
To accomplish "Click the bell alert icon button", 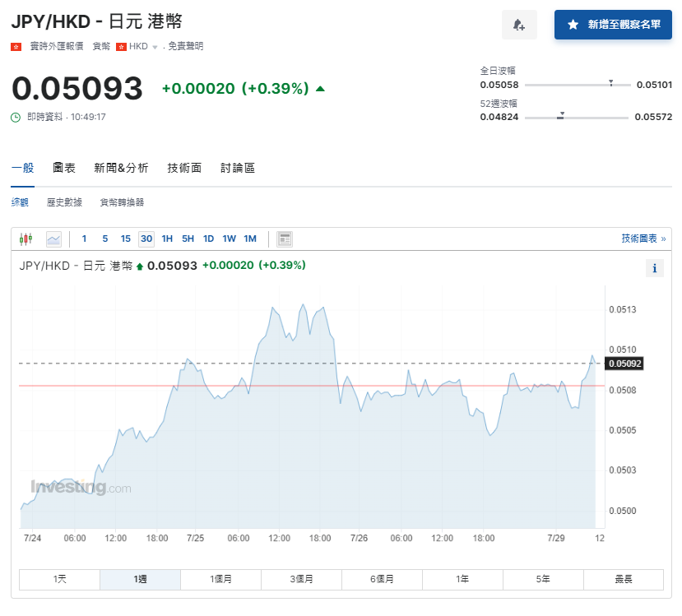I will 518,25.
